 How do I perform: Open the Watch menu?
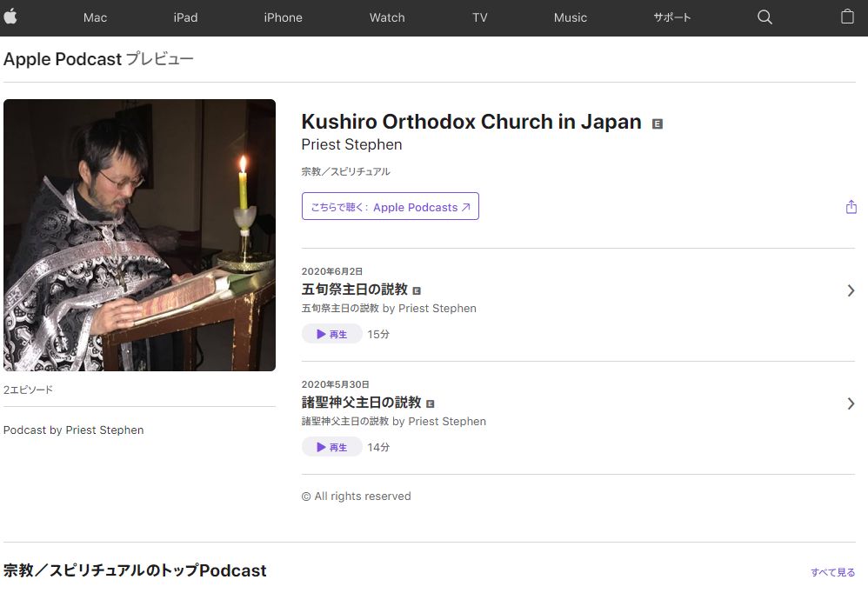point(387,17)
